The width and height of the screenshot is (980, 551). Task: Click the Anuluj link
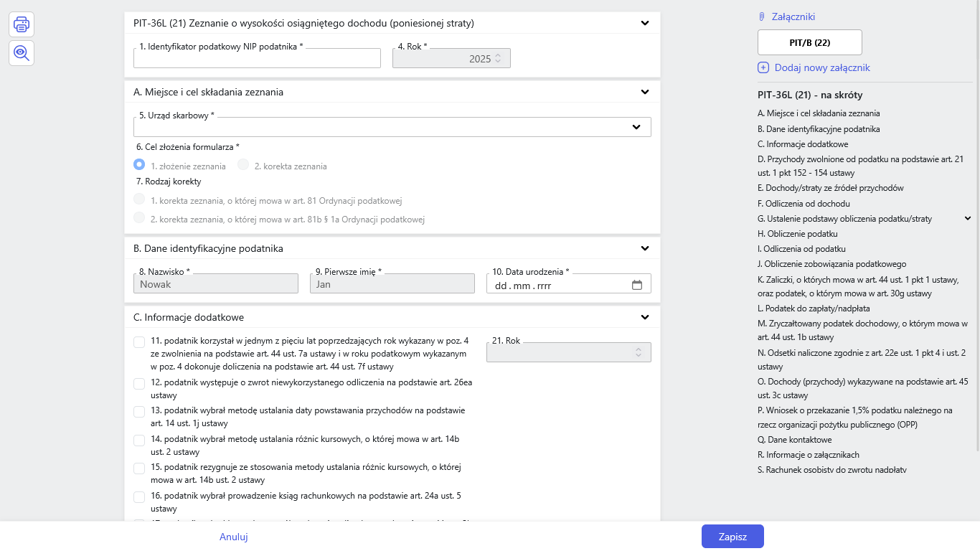click(234, 537)
